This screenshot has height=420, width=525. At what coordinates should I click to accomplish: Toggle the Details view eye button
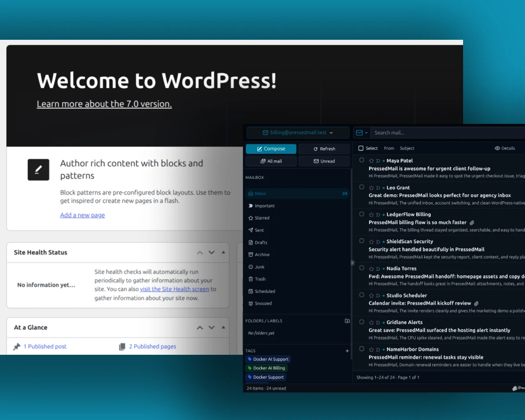click(x=505, y=148)
